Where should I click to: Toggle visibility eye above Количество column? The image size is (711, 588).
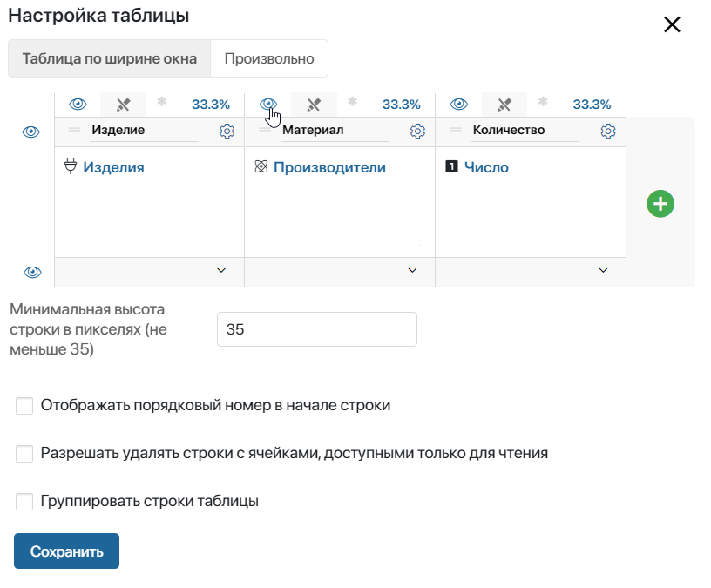pos(459,105)
